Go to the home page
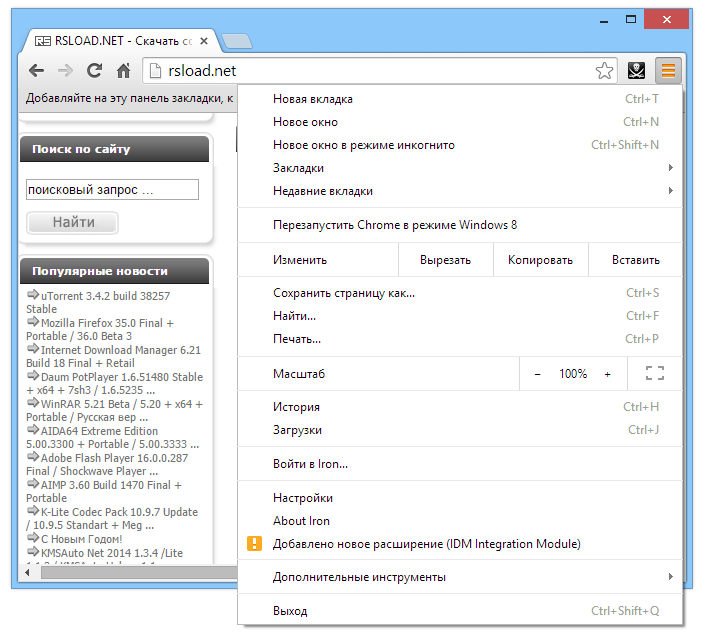The image size is (707, 643). [x=123, y=71]
